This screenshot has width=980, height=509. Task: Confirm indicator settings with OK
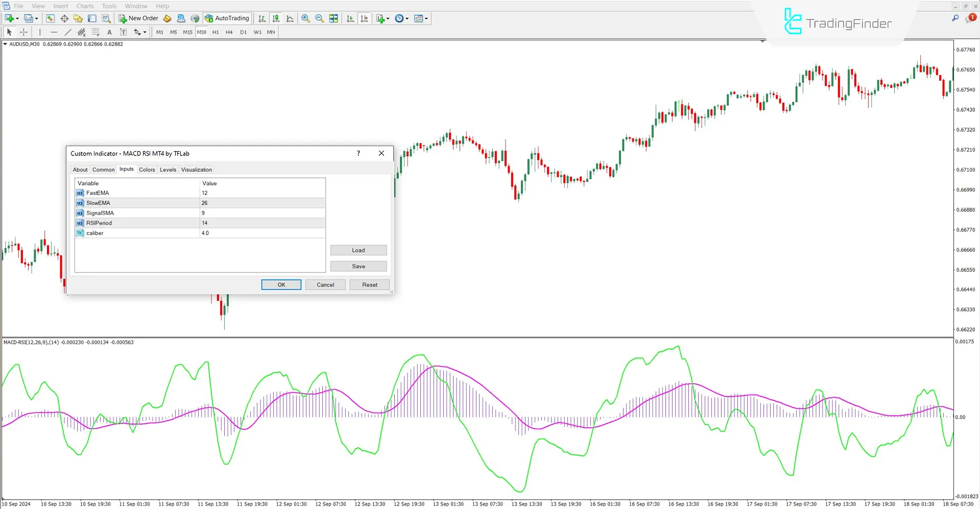[x=281, y=285]
